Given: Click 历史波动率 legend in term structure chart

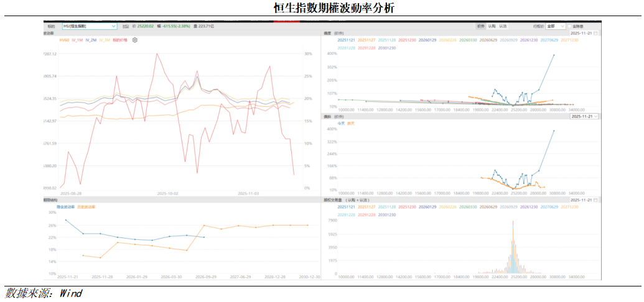Looking at the screenshot, I should pyautogui.click(x=86, y=206).
